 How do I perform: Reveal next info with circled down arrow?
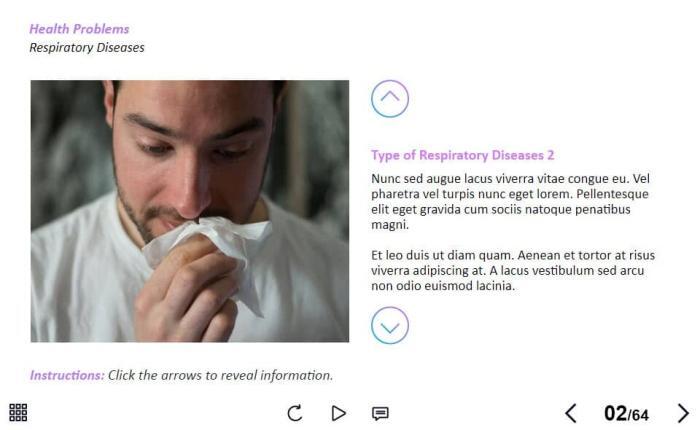[390, 325]
